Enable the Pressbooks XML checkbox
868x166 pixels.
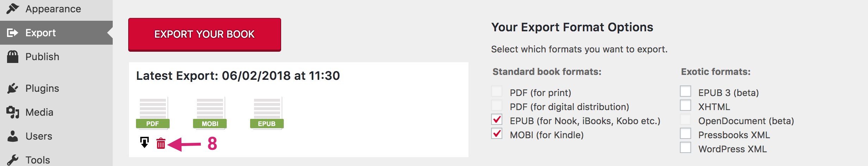coord(686,133)
